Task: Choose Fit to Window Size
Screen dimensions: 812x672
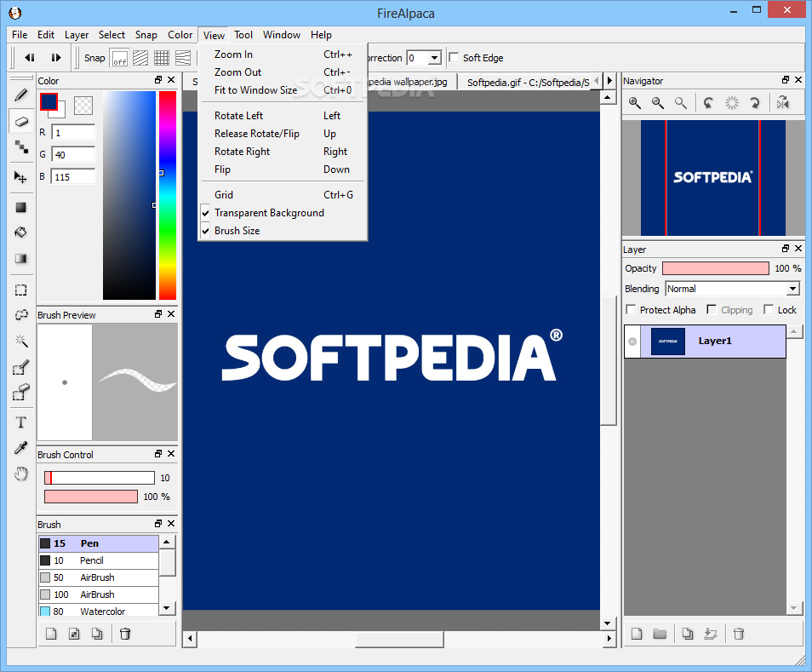Action: pos(283,90)
